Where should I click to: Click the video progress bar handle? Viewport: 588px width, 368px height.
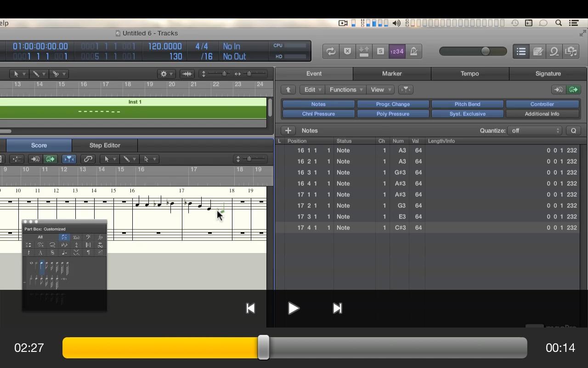pos(263,348)
